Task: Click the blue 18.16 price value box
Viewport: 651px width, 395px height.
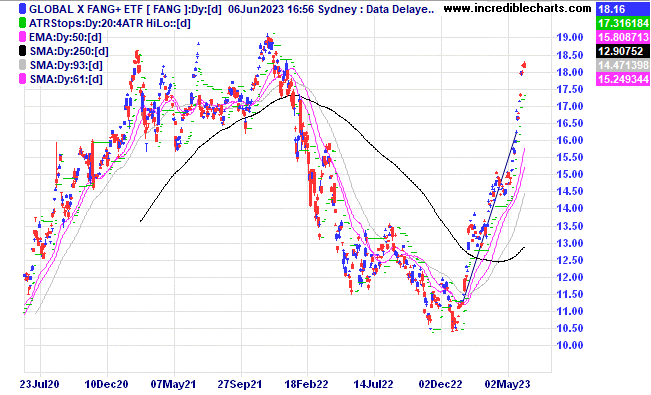Action: [x=623, y=9]
